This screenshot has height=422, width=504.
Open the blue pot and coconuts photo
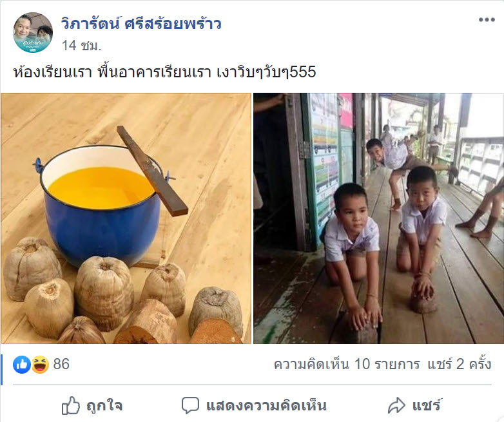tap(126, 218)
